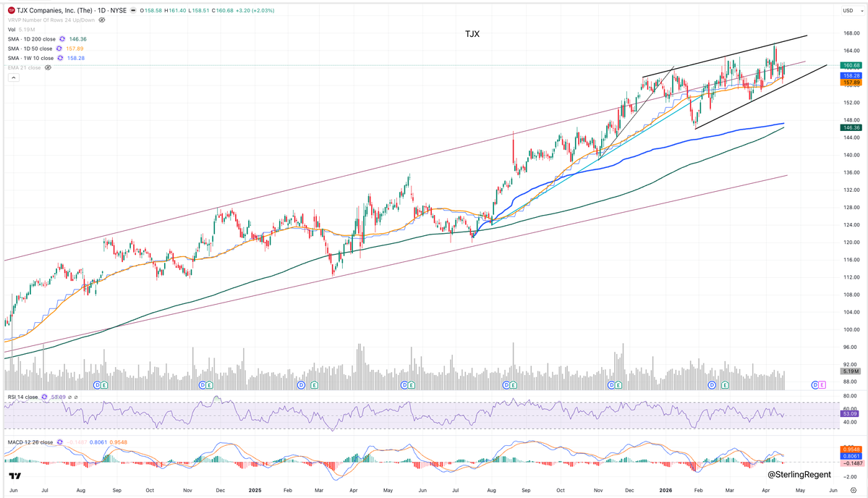Click the upcoming May 2026 earnings E marker

pos(823,384)
